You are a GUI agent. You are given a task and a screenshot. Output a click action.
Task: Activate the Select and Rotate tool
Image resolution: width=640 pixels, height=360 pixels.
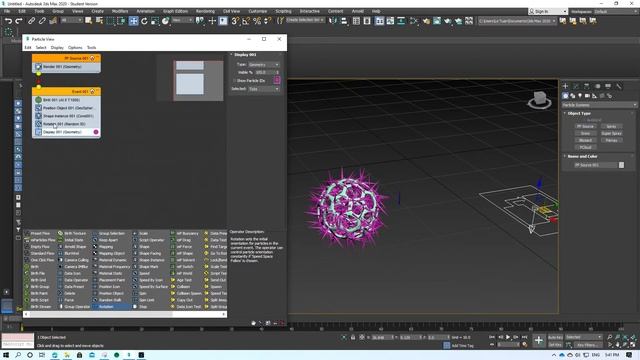[144, 20]
